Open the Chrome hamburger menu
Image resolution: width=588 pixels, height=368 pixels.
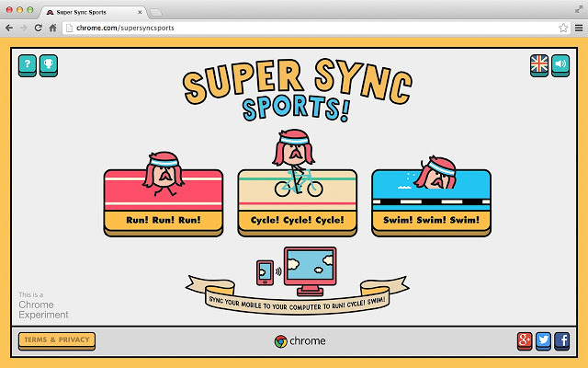tap(579, 28)
